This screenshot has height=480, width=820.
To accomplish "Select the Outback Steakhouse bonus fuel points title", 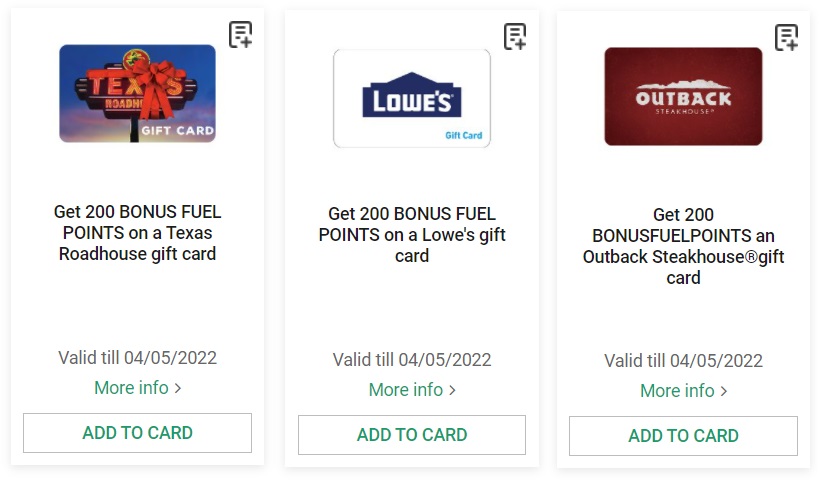I will tap(684, 246).
